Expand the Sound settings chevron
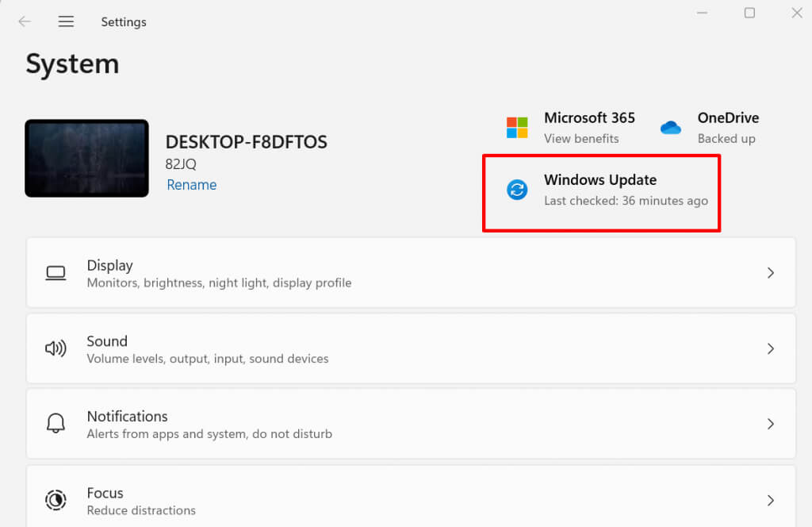The width and height of the screenshot is (812, 527). click(x=770, y=348)
